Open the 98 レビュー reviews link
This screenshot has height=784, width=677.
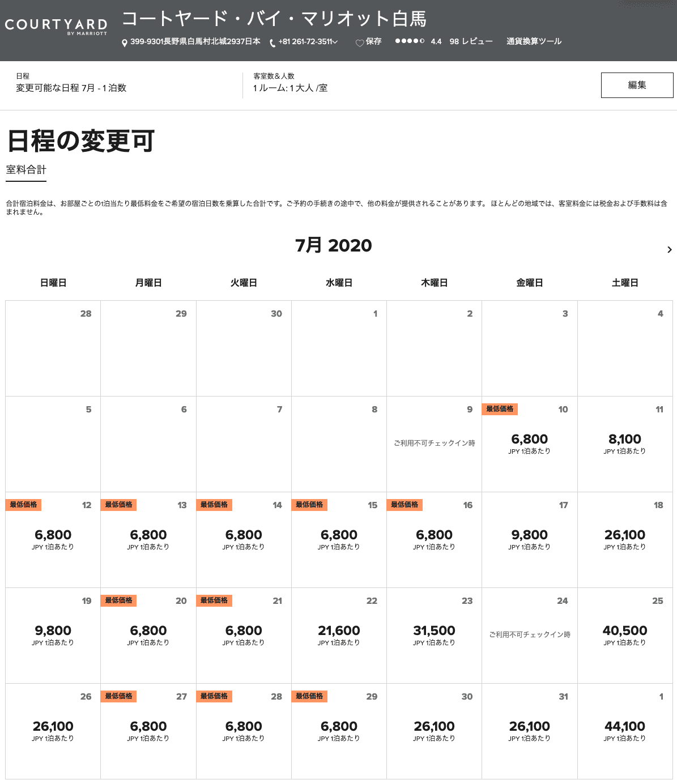[x=471, y=41]
